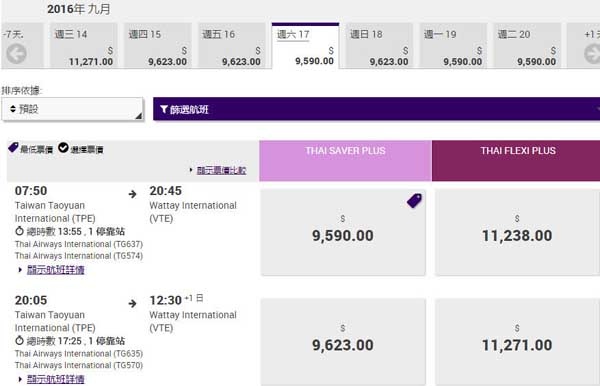The height and width of the screenshot is (386, 600).
Task: Click purple tag on 9,590.00 fare
Action: click(414, 200)
